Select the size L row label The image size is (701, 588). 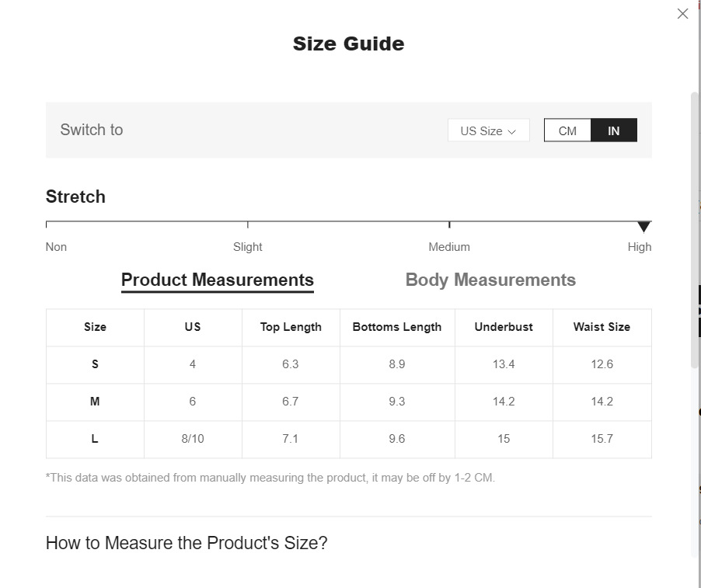point(95,439)
